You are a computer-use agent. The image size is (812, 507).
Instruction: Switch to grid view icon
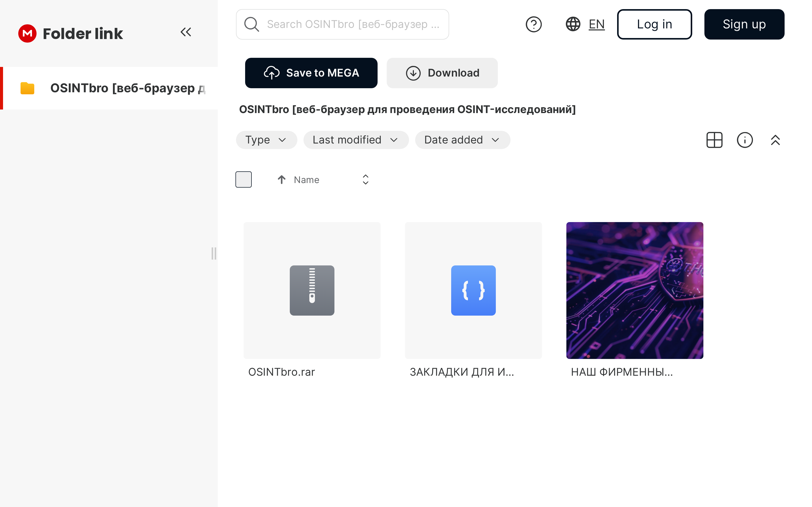[714, 140]
